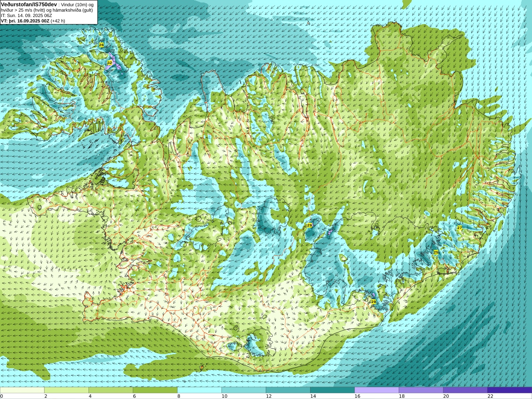Click the Vindur (10m) og caption text
This screenshot has width=532, height=399.
pos(77,5)
